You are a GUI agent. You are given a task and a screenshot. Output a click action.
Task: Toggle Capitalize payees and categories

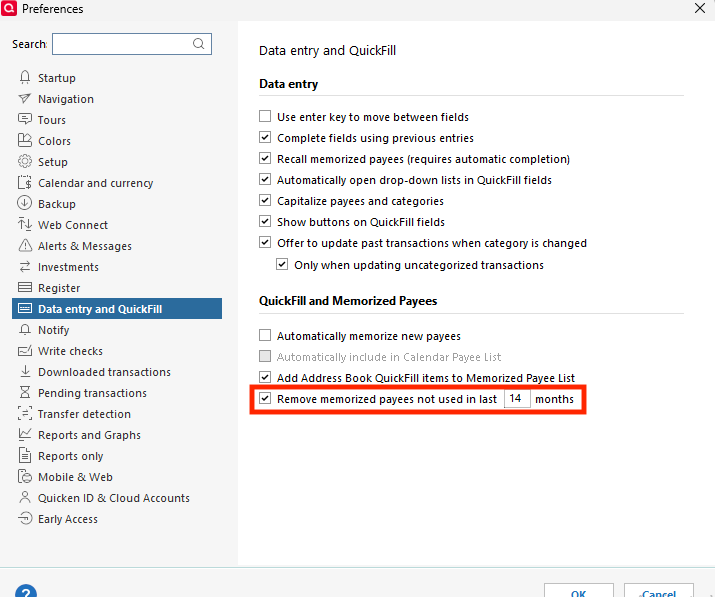[265, 200]
